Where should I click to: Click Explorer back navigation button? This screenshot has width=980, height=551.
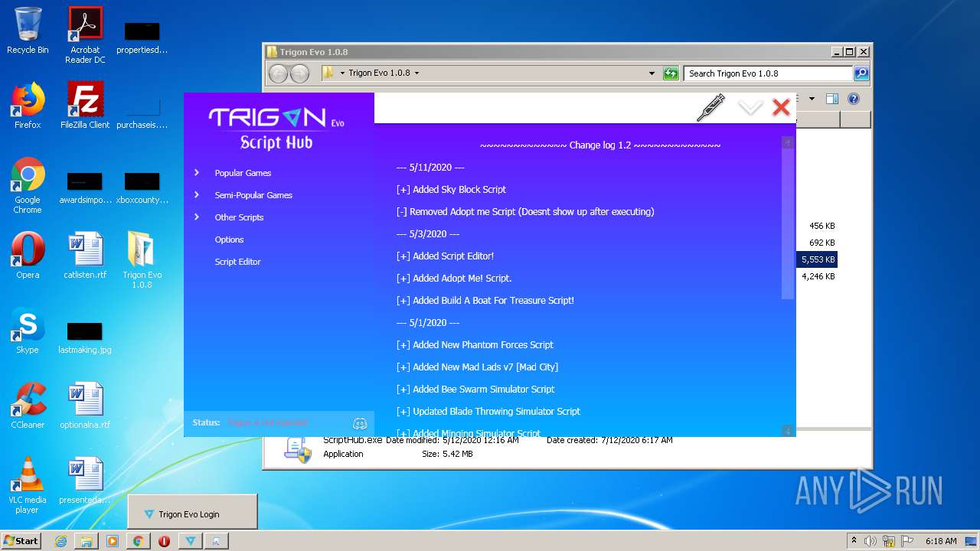278,73
